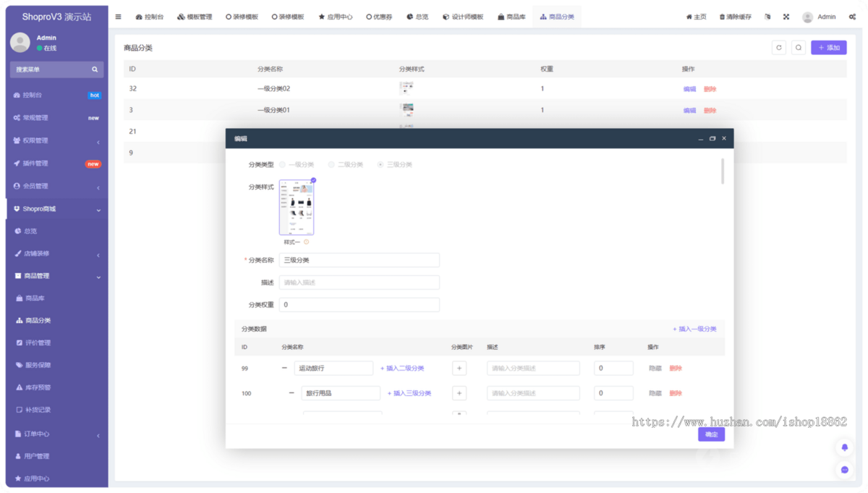Click the 分类名称 input showing 三级分类
This screenshot has width=868, height=493.
click(359, 259)
